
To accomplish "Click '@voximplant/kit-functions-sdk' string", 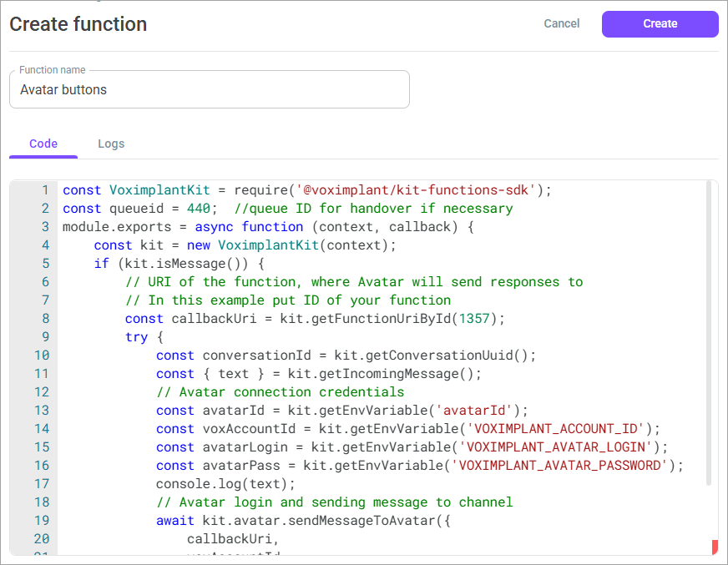I will point(416,190).
